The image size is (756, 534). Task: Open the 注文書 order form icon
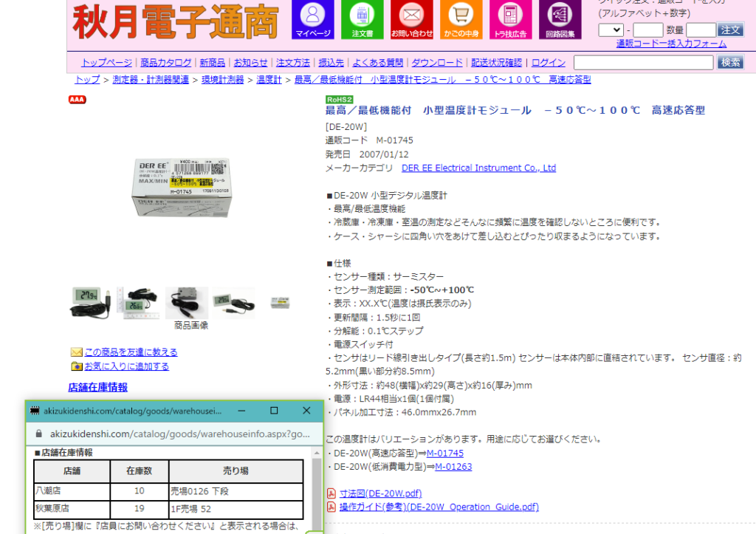coord(362,19)
